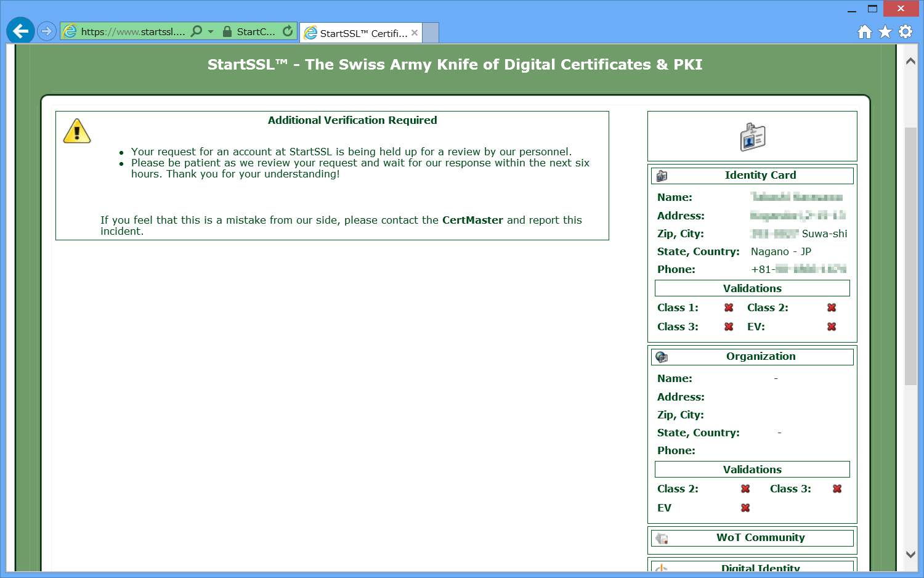Expand the Organization section header
This screenshot has width=924, height=578.
click(x=760, y=356)
